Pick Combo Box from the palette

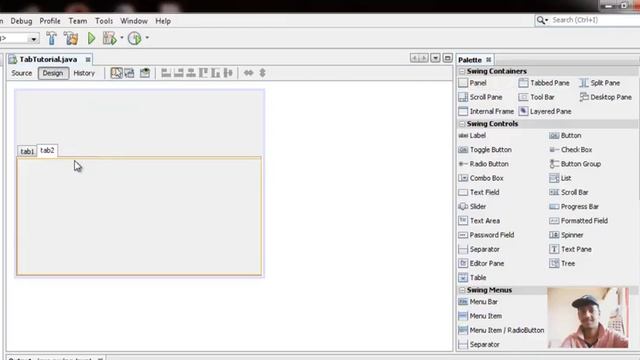click(x=481, y=178)
